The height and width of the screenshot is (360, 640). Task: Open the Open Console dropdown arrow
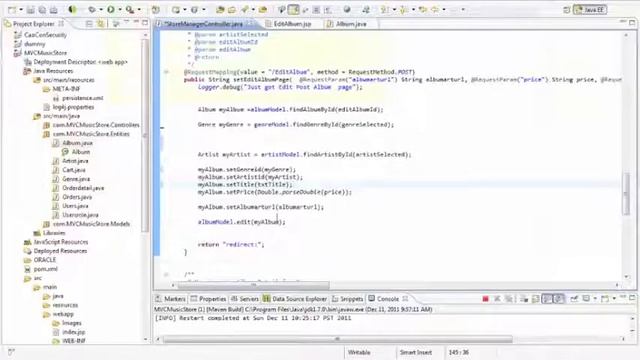614,299
